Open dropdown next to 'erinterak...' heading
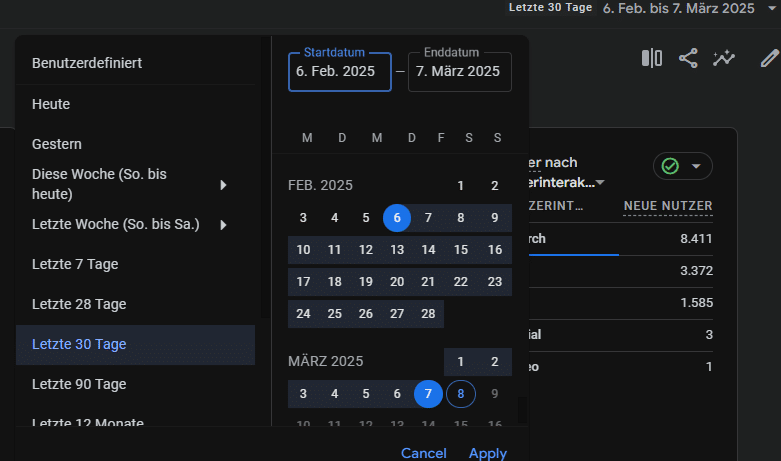The image size is (781, 461). [x=600, y=183]
